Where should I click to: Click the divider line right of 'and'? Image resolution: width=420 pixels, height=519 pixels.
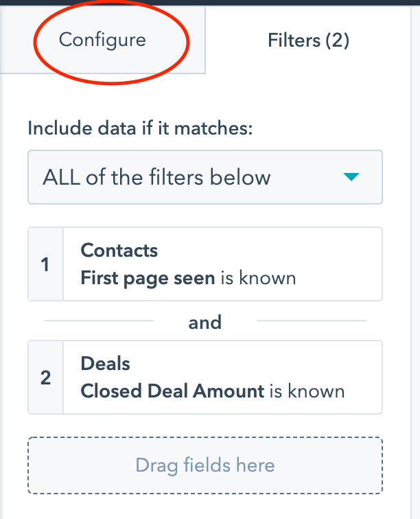point(312,321)
